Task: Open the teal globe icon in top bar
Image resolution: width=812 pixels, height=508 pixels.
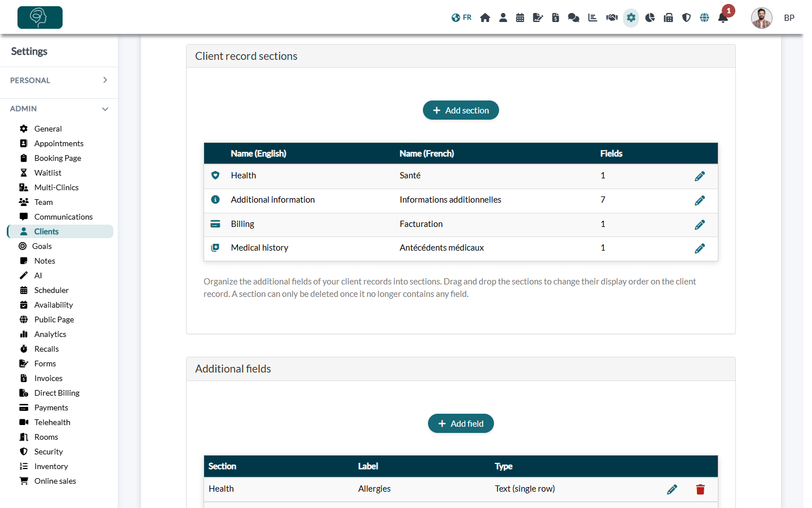Action: tap(704, 17)
